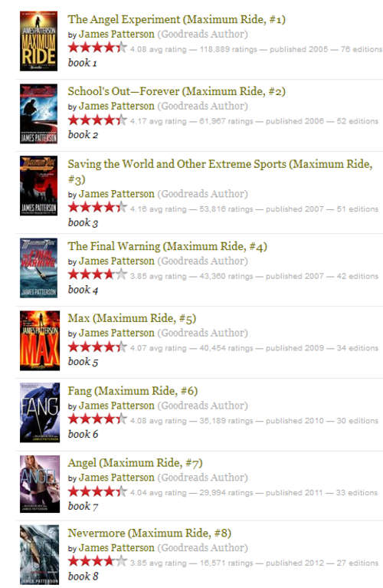Click James Patterson author link under Angel Experiment
Screen dimensions: 383x588
[116, 34]
